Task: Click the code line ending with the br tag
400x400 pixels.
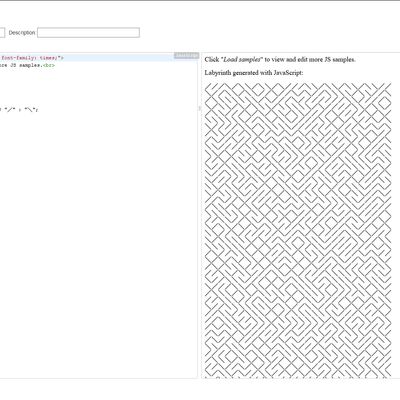Action: click(x=27, y=65)
